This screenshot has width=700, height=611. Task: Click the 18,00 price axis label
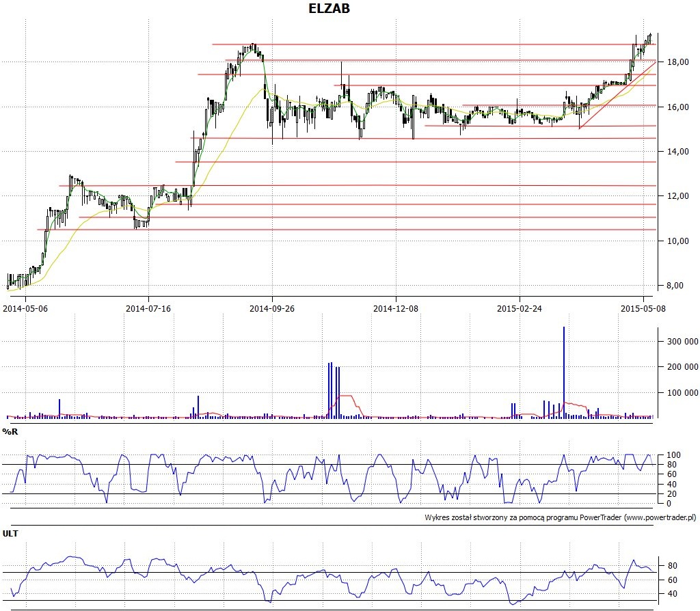click(x=677, y=62)
